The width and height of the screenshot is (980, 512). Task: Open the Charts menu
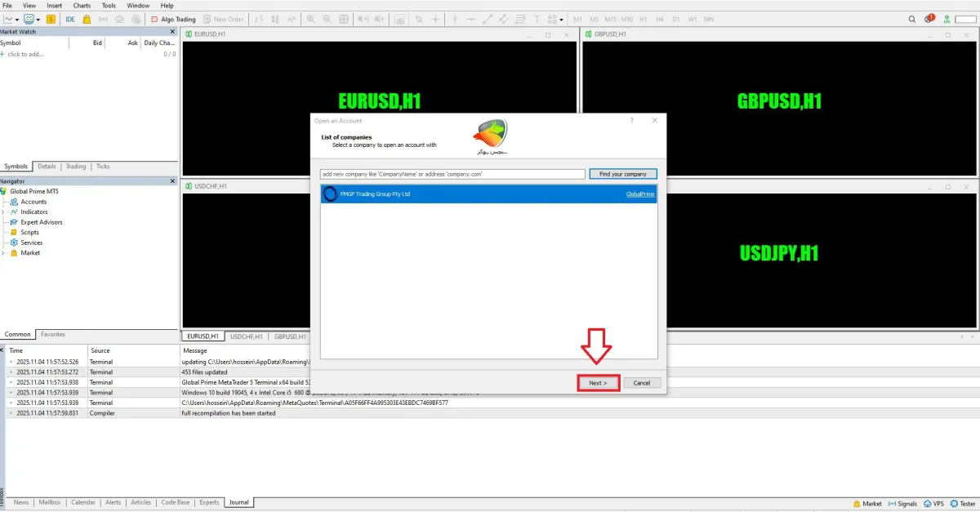[82, 5]
